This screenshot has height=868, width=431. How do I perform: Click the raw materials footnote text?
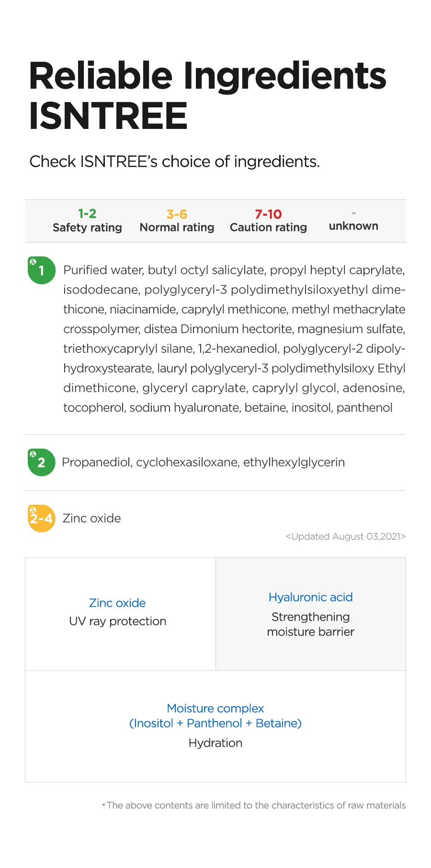click(256, 805)
